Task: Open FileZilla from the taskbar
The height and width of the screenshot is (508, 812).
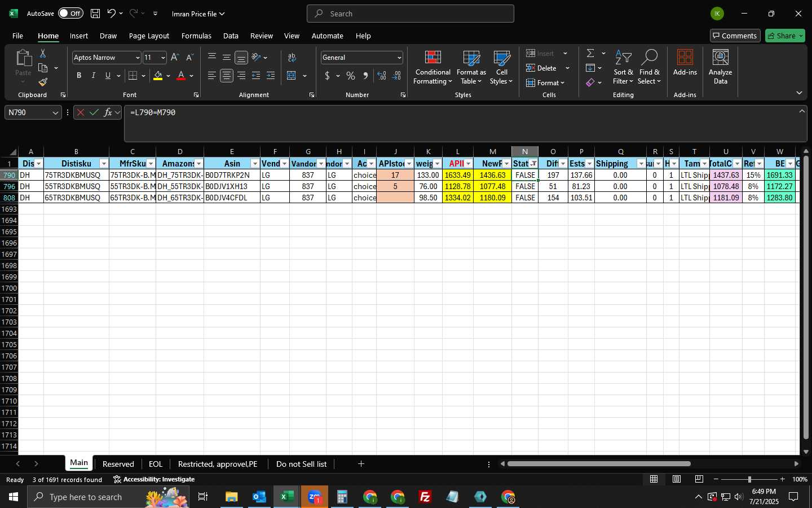Action: [425, 497]
